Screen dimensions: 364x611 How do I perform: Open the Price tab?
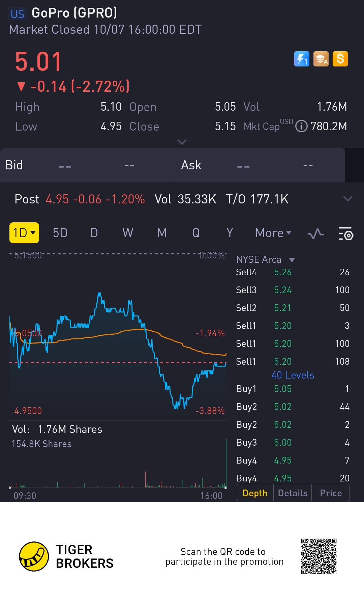click(331, 493)
